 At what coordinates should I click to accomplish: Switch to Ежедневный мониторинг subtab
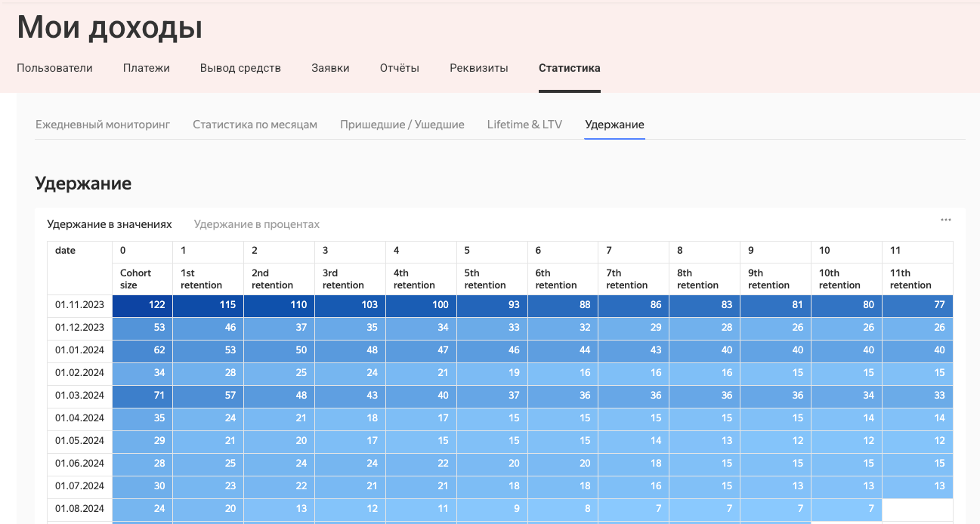pyautogui.click(x=103, y=125)
